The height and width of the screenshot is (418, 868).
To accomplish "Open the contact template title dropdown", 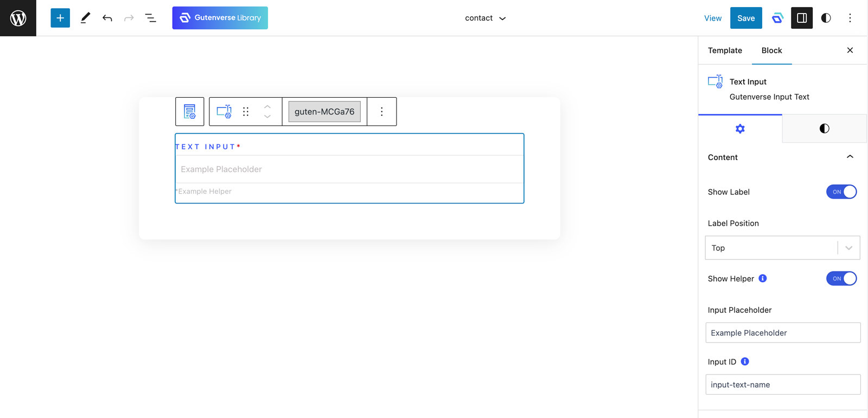I will (x=486, y=18).
